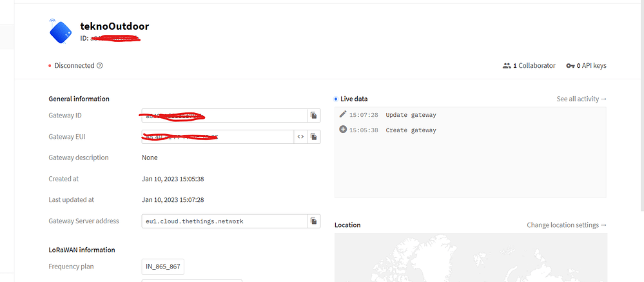
Task: Open Change location settings link
Action: point(567,225)
